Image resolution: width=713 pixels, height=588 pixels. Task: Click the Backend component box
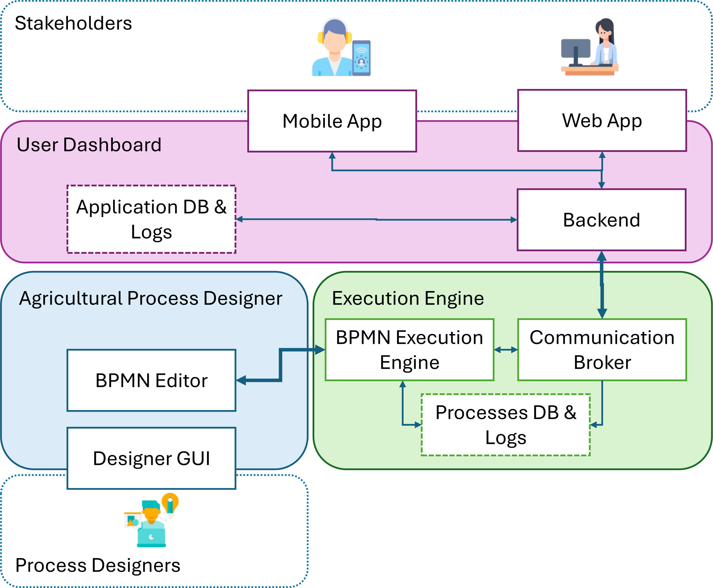tap(601, 220)
